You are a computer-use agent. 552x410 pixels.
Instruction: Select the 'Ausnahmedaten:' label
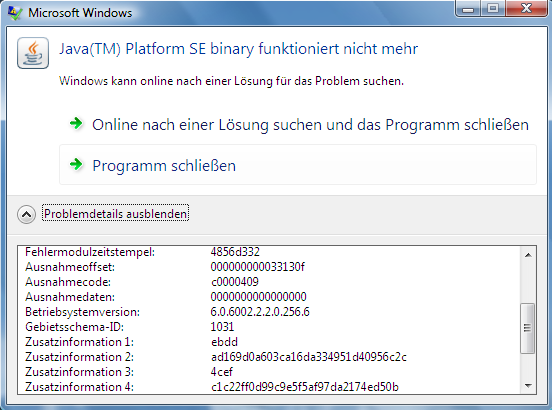[70, 297]
